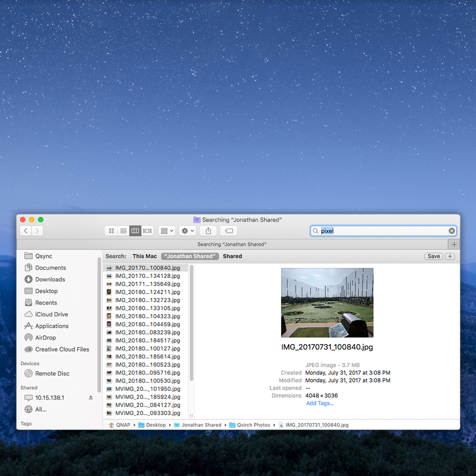
Task: Open a new tab with plus button
Action: click(454, 244)
